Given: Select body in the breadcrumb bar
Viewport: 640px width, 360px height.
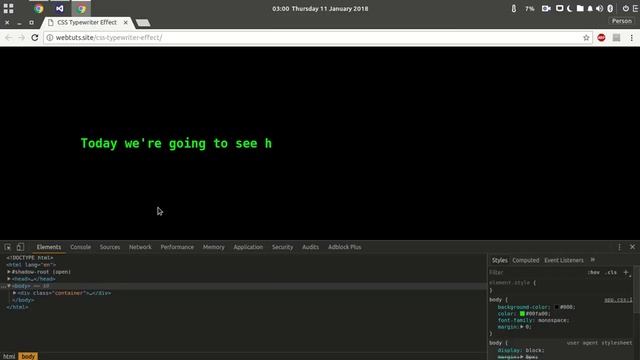Looking at the screenshot, I should point(28,356).
